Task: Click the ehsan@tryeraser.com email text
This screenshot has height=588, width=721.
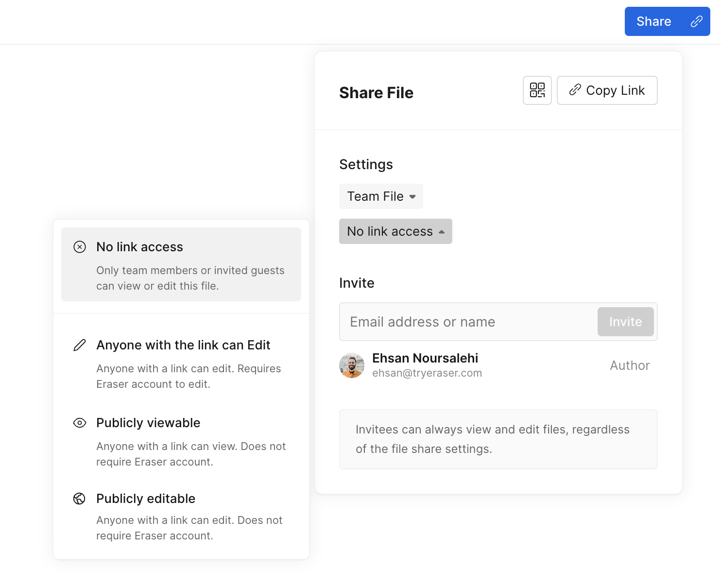Action: pos(427,373)
